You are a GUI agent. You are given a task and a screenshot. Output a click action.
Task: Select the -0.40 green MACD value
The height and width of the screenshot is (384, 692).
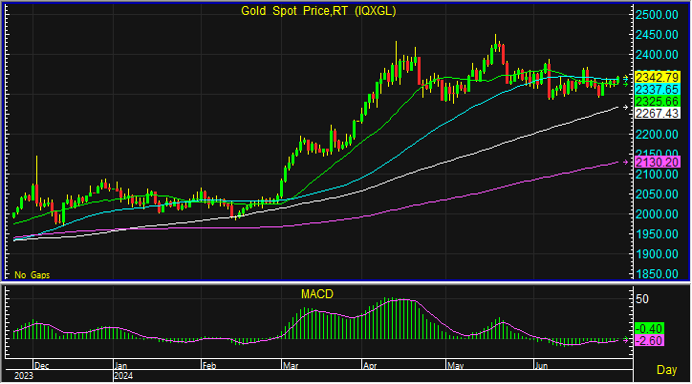pyautogui.click(x=649, y=328)
